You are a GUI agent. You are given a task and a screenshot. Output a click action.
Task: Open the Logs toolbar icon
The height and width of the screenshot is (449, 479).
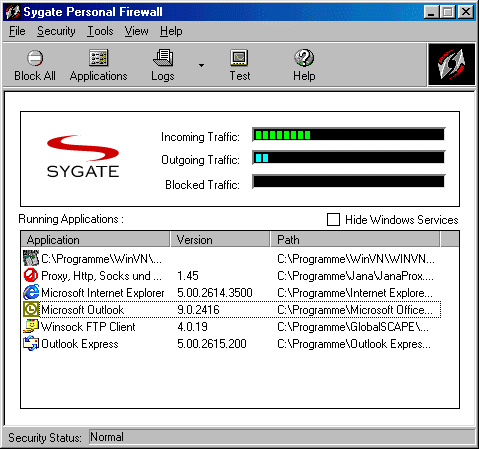163,58
